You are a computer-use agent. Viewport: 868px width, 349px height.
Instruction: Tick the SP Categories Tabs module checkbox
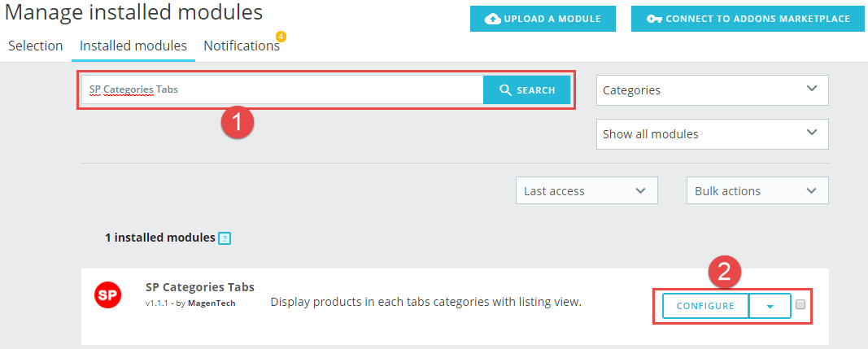800,305
